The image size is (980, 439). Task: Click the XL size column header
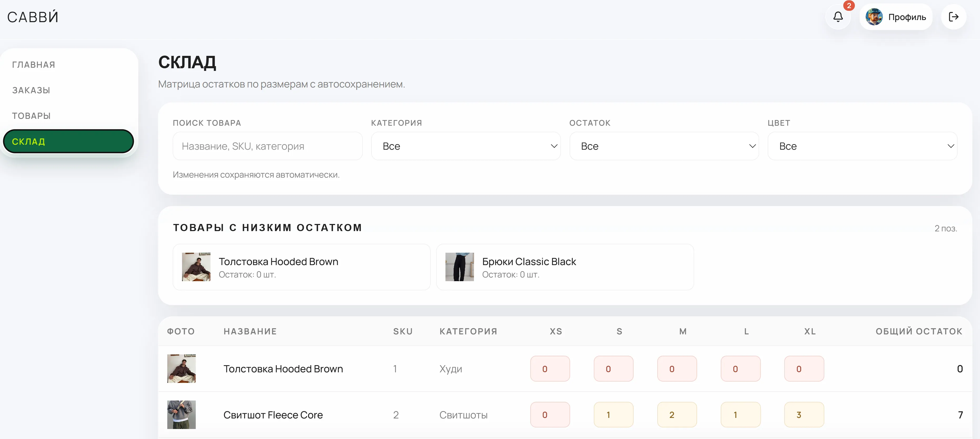810,331
